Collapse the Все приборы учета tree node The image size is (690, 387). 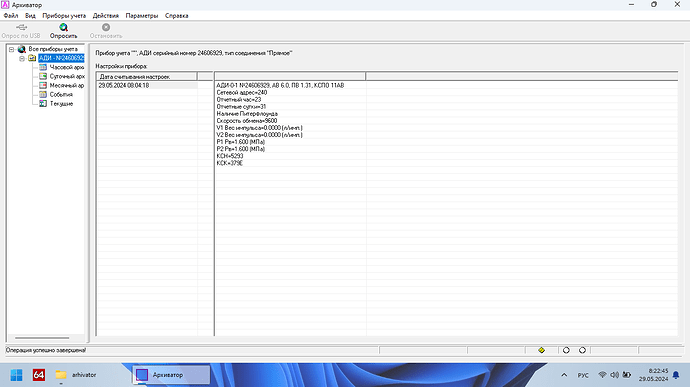point(11,49)
